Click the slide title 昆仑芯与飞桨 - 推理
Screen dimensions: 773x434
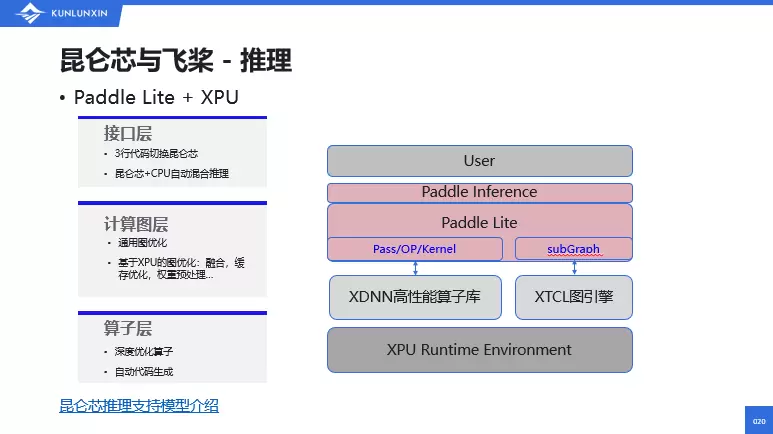pyautogui.click(x=176, y=61)
